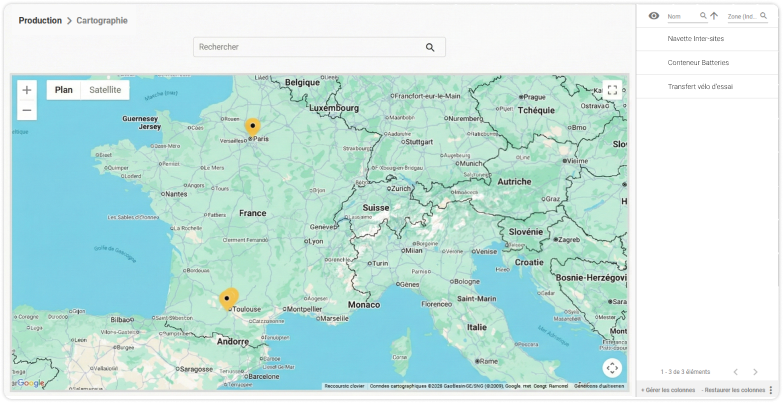Sort Nom column with the arrow

714,16
